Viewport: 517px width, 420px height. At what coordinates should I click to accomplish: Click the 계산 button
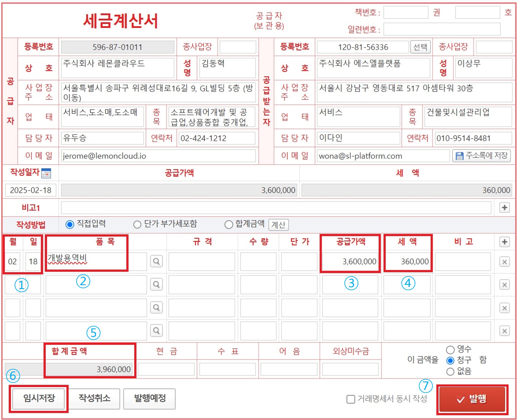278,225
